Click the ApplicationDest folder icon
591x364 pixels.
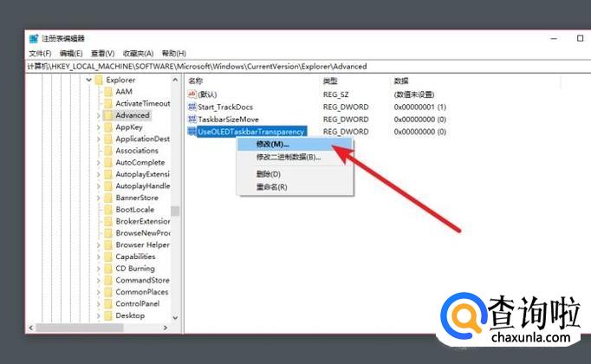pyautogui.click(x=108, y=139)
